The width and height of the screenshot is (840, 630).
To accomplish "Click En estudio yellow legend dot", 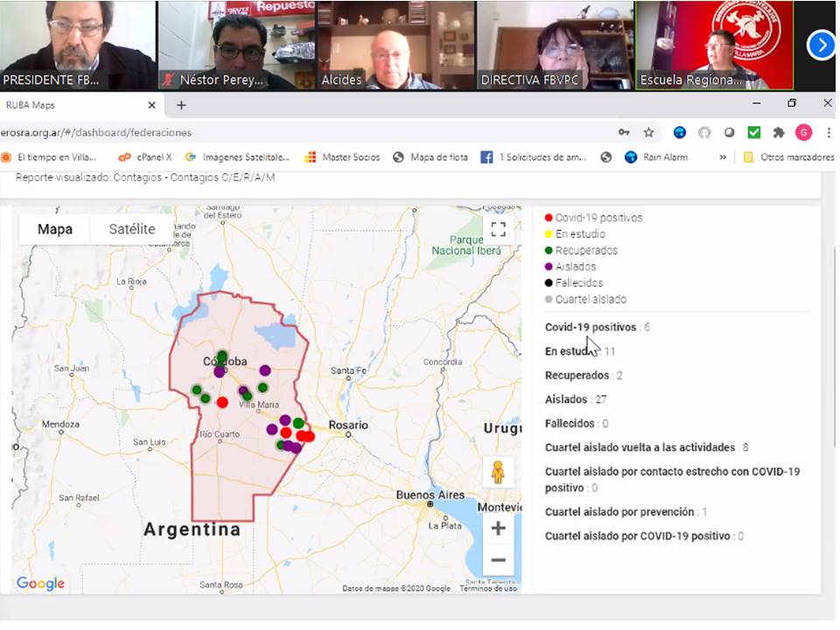I will pyautogui.click(x=549, y=234).
